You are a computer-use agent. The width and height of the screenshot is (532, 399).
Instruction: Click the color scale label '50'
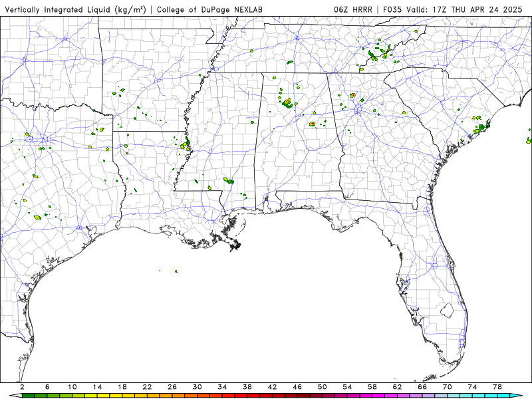[323, 387]
